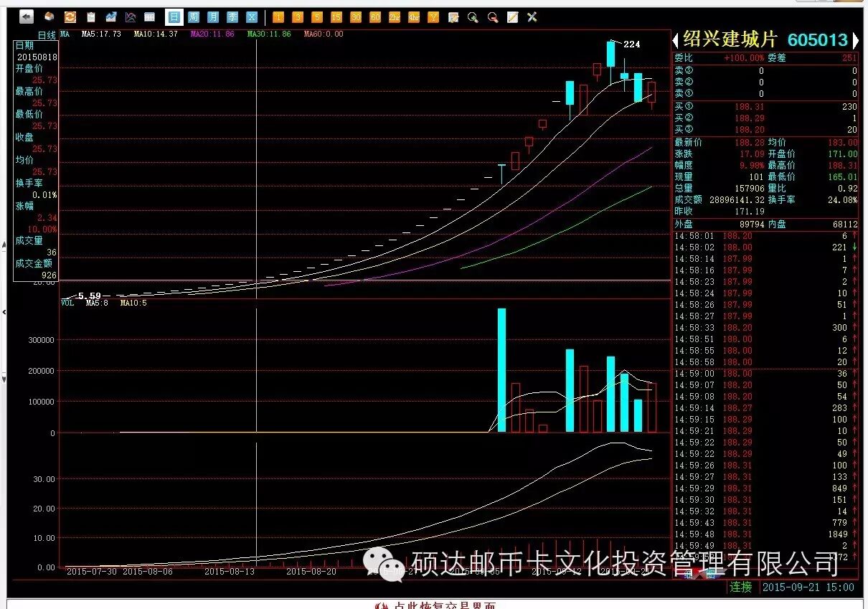Screen dimensions: 868x609
Task: Select the tallest cyan volume bar
Action: pos(501,370)
